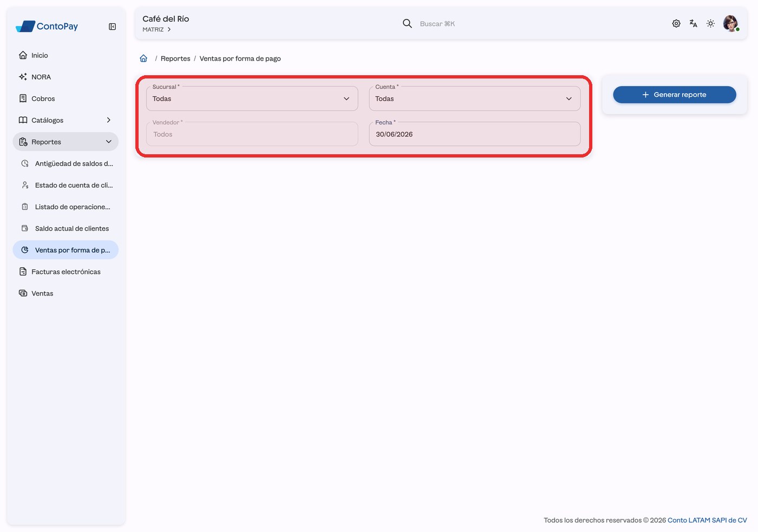Viewport: 758px width, 532px height.
Task: Open Conto LATAM SAPI de CV link
Action: [x=707, y=520]
